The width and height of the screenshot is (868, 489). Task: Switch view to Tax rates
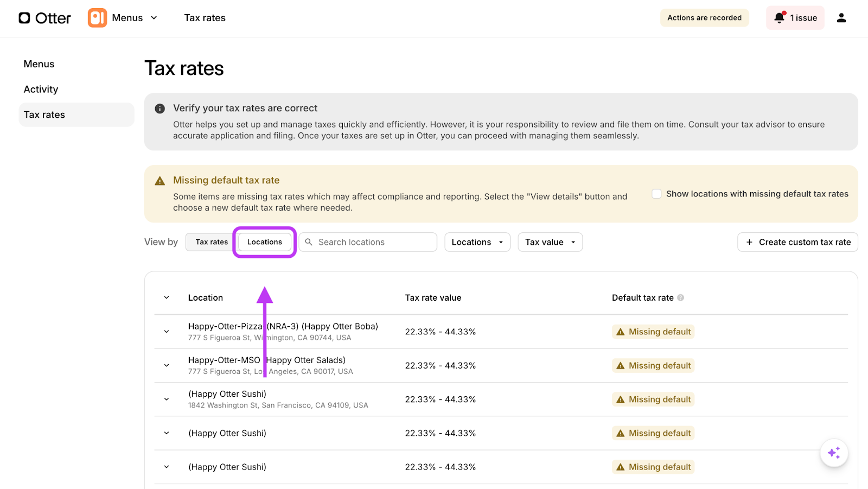click(212, 242)
